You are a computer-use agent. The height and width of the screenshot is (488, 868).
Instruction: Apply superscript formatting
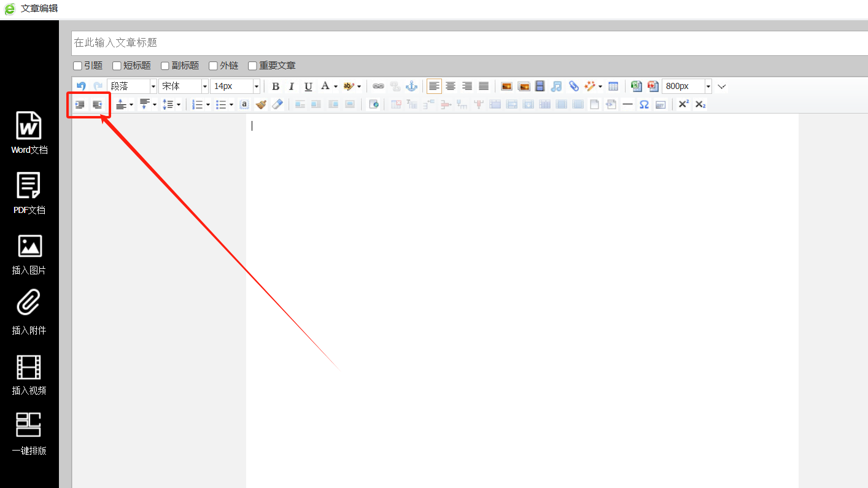pyautogui.click(x=683, y=105)
